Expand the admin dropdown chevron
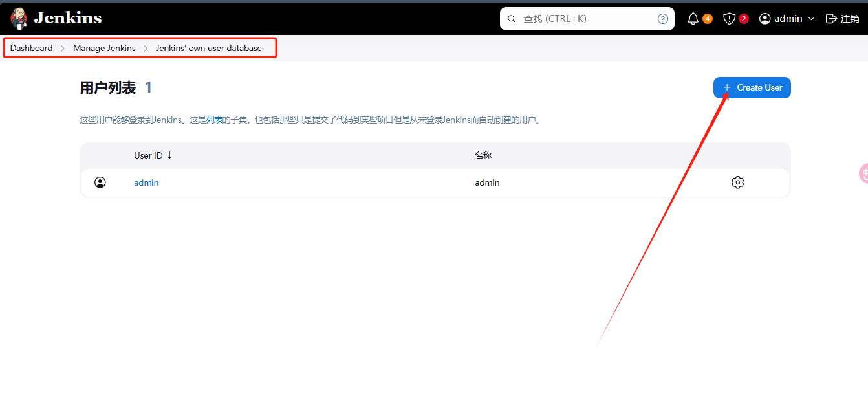 (810, 19)
